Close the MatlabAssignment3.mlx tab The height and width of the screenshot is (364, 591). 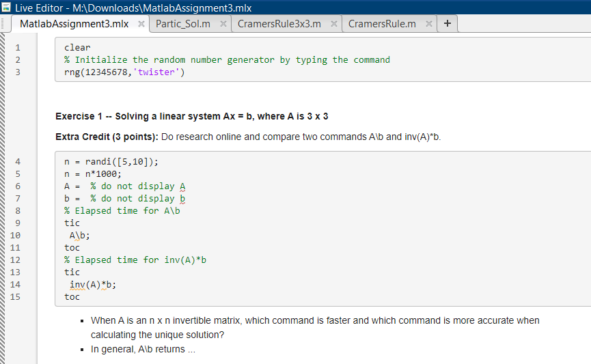(141, 24)
